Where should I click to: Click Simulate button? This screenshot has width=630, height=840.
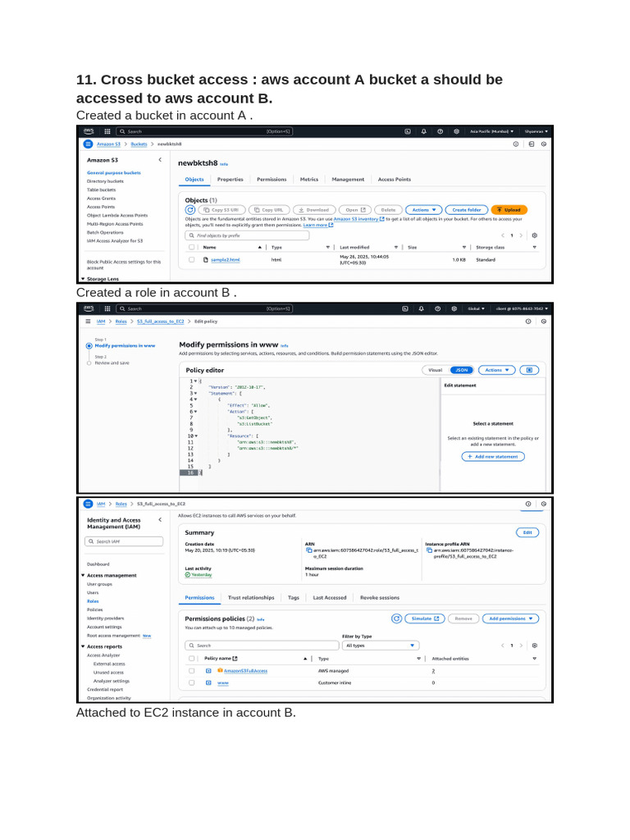425,619
